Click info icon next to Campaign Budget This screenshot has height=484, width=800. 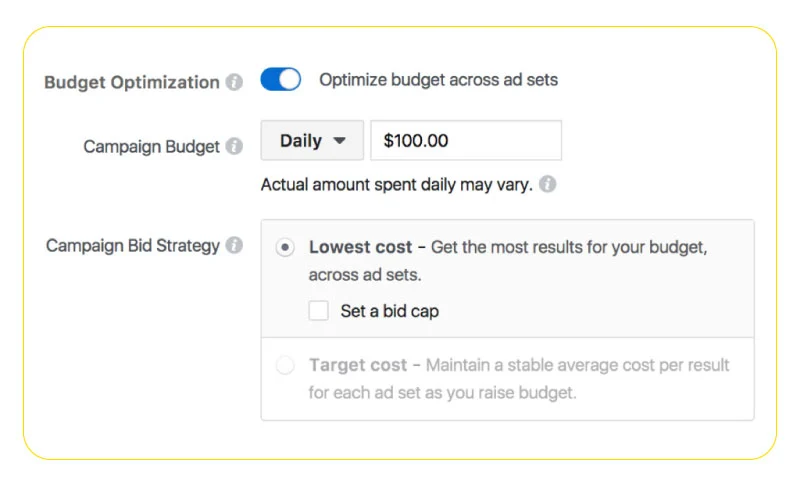click(234, 146)
